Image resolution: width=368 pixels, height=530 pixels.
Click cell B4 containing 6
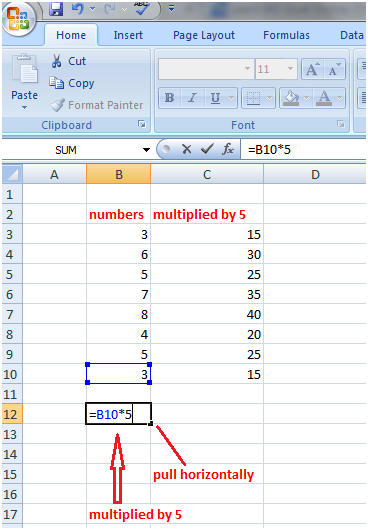119,254
